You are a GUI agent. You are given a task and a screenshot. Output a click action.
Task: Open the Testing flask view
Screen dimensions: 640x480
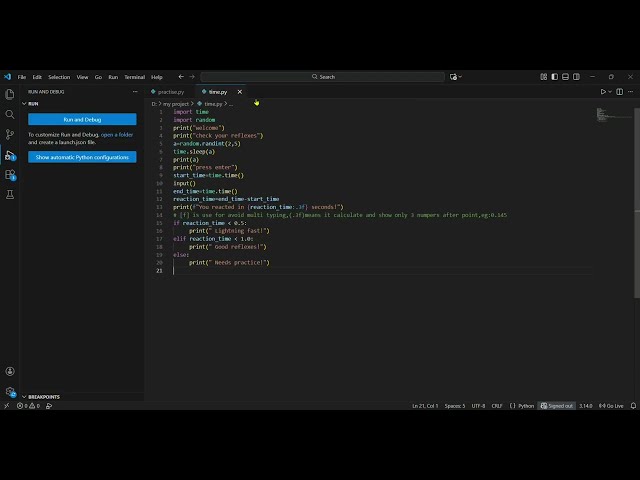click(10, 195)
